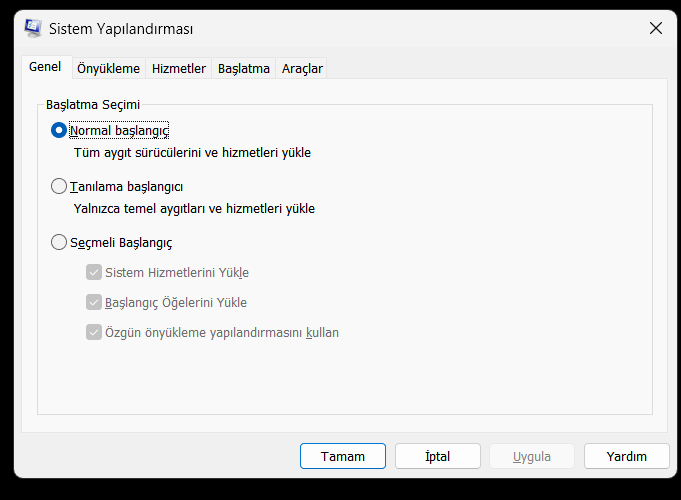The width and height of the screenshot is (681, 500).
Task: Select the Başlatma tab
Action: 244,68
